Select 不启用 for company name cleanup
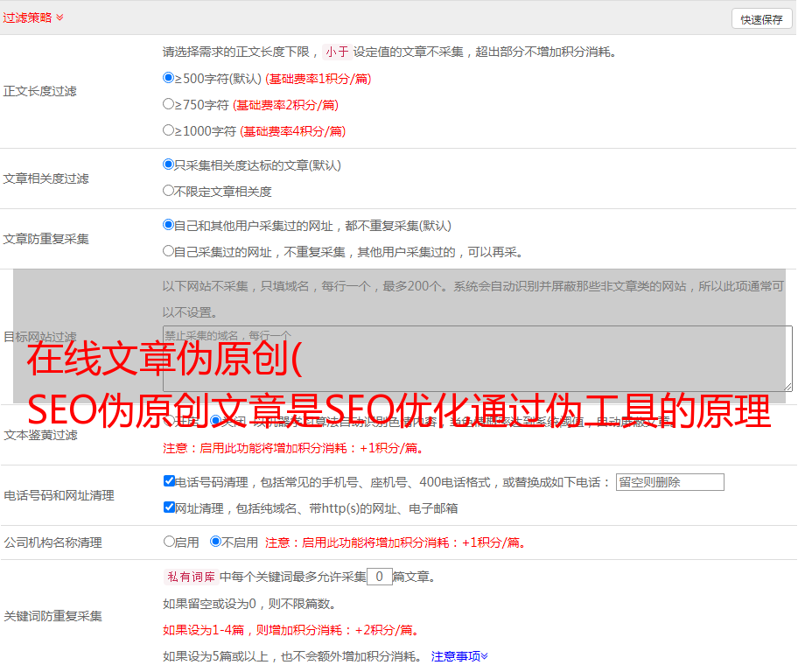 tap(216, 541)
